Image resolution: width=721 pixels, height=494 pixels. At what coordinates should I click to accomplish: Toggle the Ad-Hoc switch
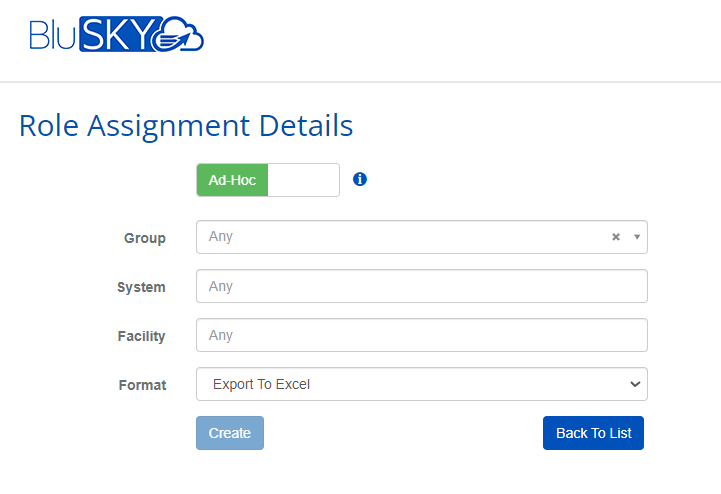click(268, 180)
